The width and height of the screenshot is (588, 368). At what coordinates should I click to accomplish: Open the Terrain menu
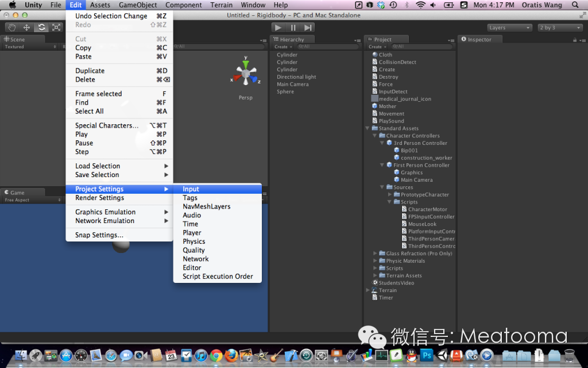pyautogui.click(x=221, y=5)
